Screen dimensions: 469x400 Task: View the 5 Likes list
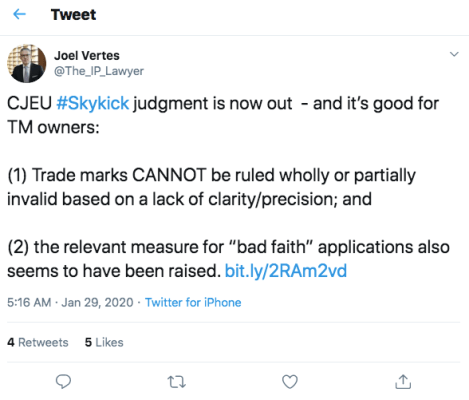click(x=104, y=342)
